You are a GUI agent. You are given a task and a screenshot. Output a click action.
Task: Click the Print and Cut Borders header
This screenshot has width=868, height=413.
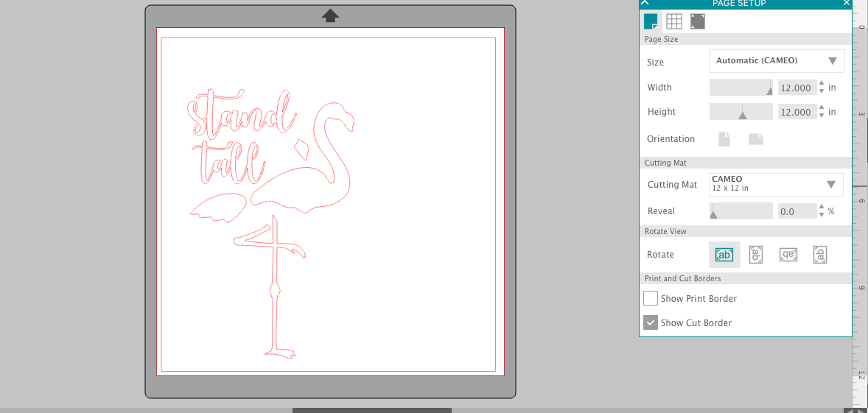pyautogui.click(x=745, y=278)
